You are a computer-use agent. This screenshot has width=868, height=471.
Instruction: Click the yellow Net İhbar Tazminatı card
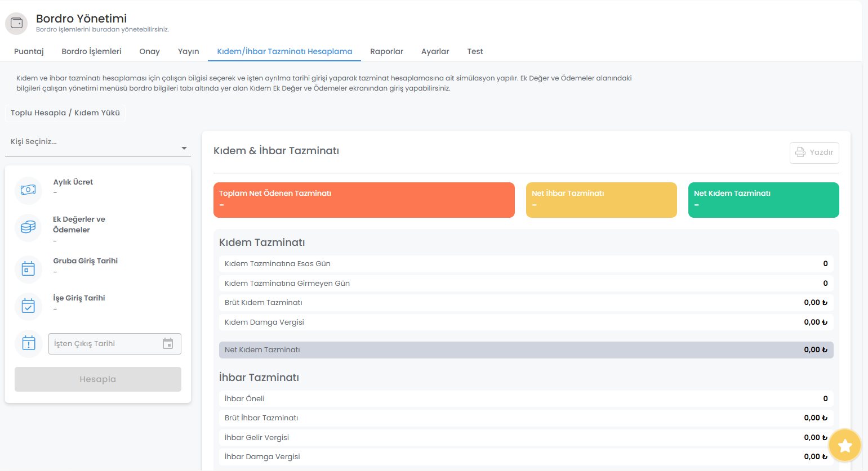[x=602, y=200]
